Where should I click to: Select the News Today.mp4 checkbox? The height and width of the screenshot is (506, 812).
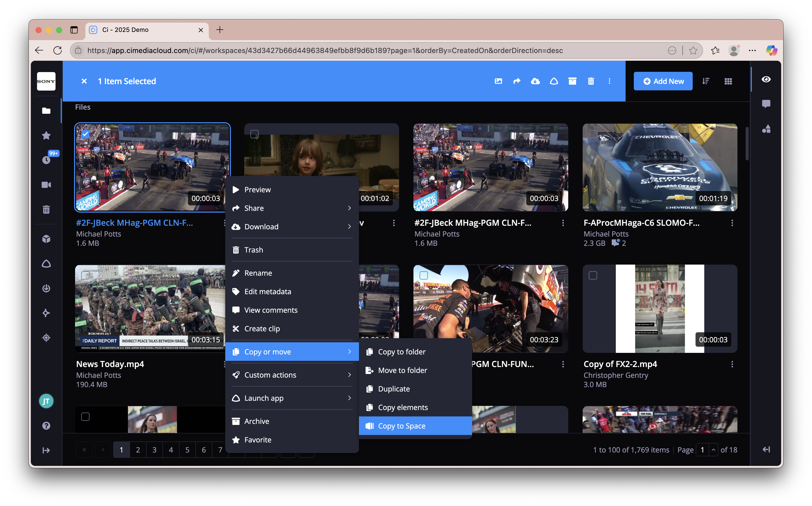(x=85, y=275)
